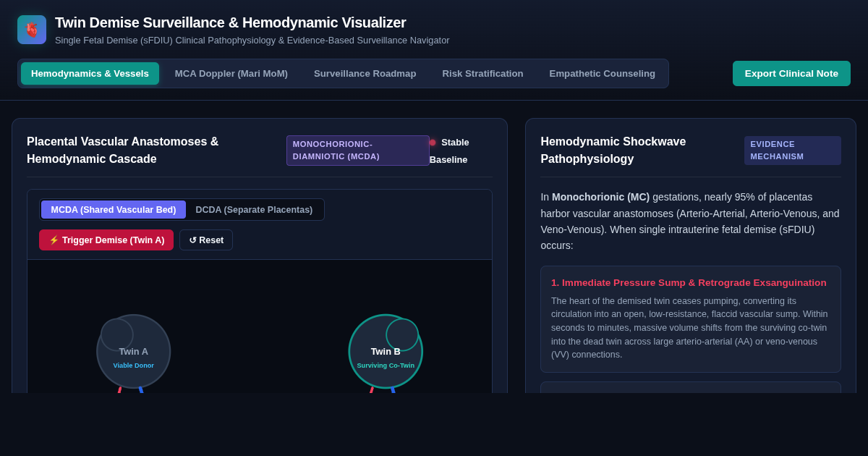Click the Export Clinical Note button
This screenshot has width=868, height=456.
(791, 73)
